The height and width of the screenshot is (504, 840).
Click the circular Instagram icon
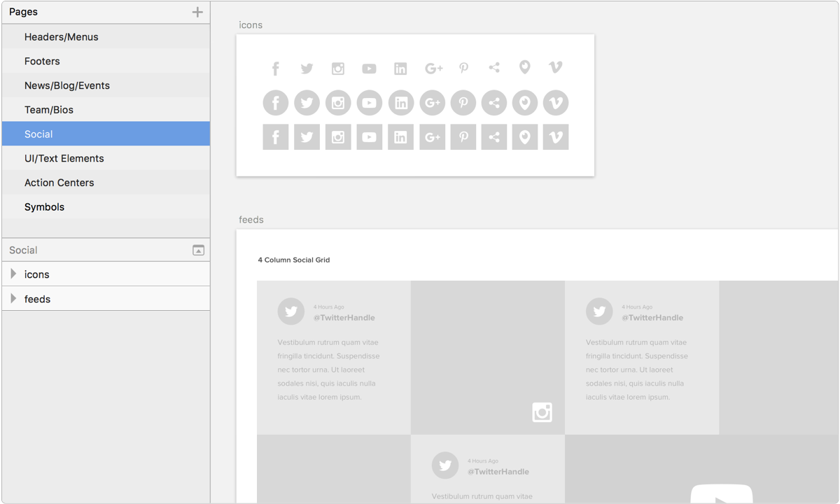(x=338, y=103)
